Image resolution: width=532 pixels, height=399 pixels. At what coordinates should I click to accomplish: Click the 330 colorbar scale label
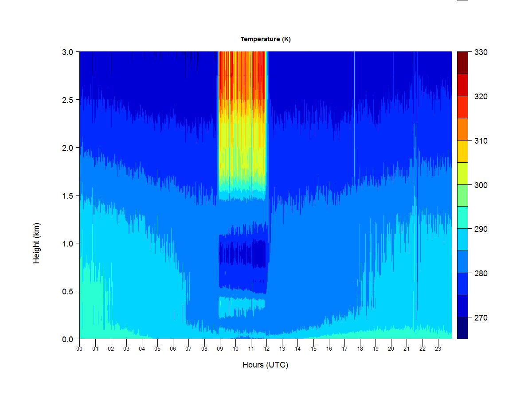481,52
